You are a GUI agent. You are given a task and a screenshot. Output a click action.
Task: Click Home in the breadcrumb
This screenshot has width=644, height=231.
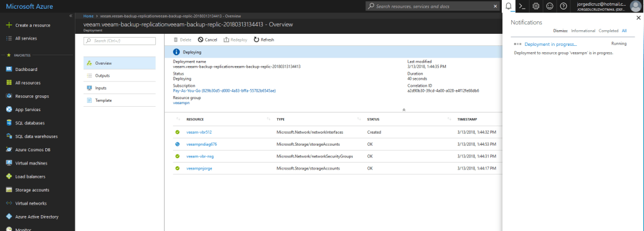click(88, 16)
